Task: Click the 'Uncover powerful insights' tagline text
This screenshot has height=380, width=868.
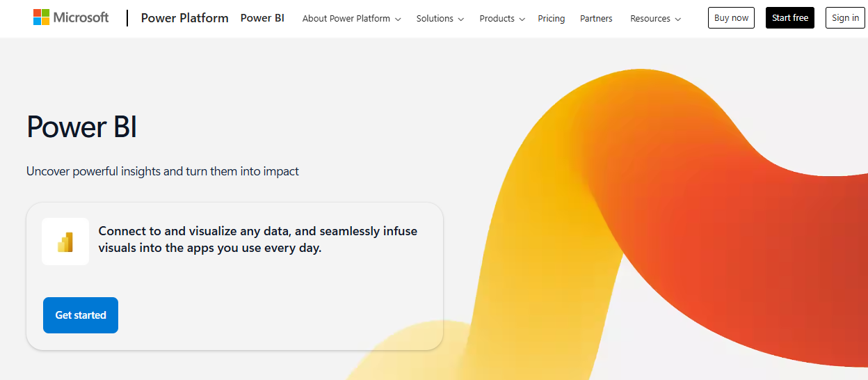Action: pos(163,171)
